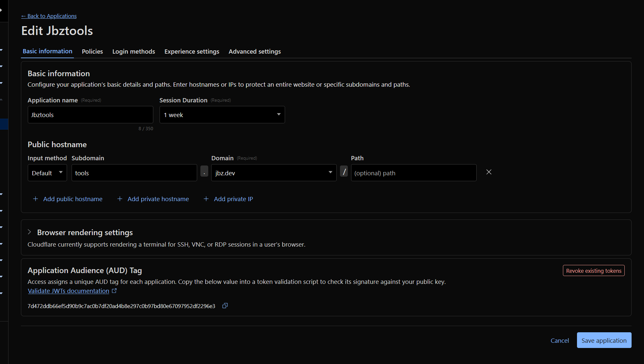Open the Experience settings tab
Viewport: 644px width, 364px height.
click(192, 51)
